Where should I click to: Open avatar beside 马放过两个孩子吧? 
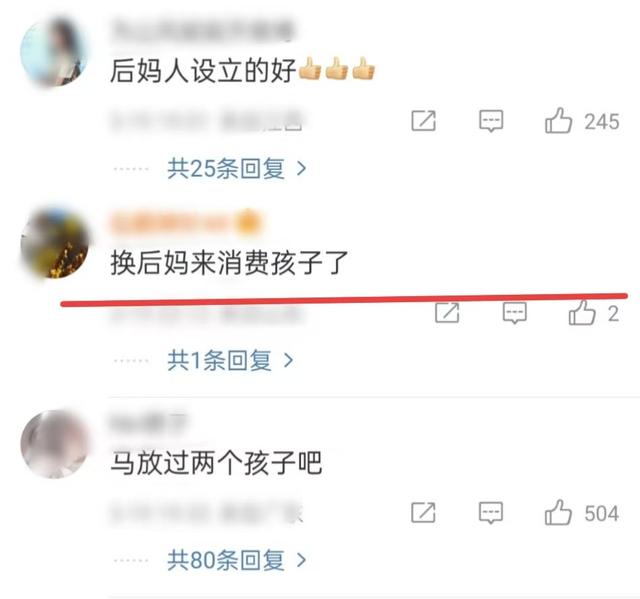pos(54,444)
